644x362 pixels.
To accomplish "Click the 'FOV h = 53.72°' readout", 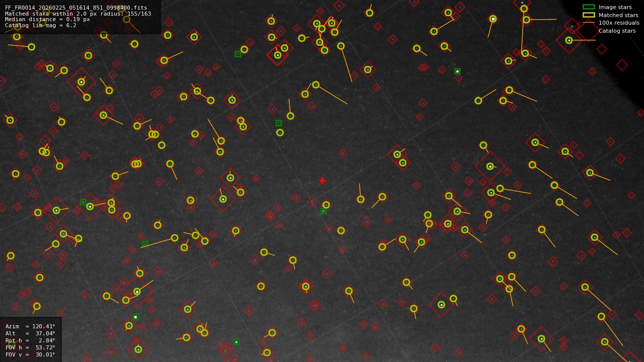I will point(30,347).
